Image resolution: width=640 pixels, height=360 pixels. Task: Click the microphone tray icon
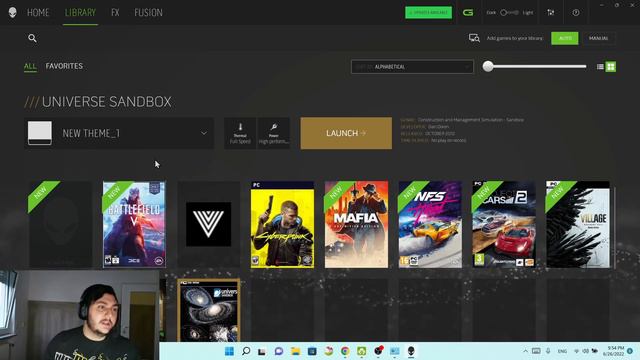[x=548, y=351]
